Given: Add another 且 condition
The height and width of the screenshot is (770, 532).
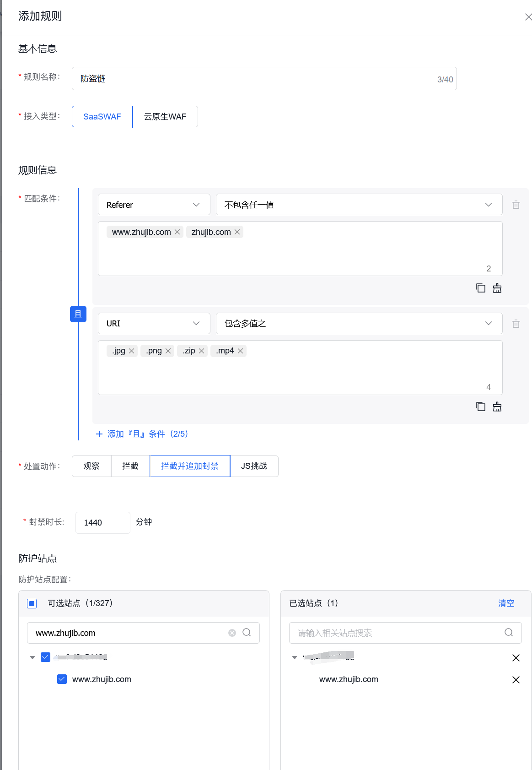Looking at the screenshot, I should click(142, 434).
